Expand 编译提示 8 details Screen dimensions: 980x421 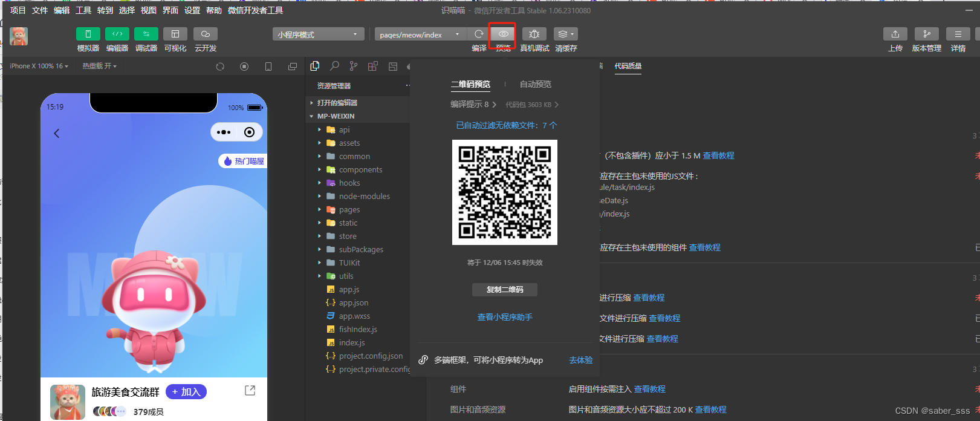[x=473, y=105]
